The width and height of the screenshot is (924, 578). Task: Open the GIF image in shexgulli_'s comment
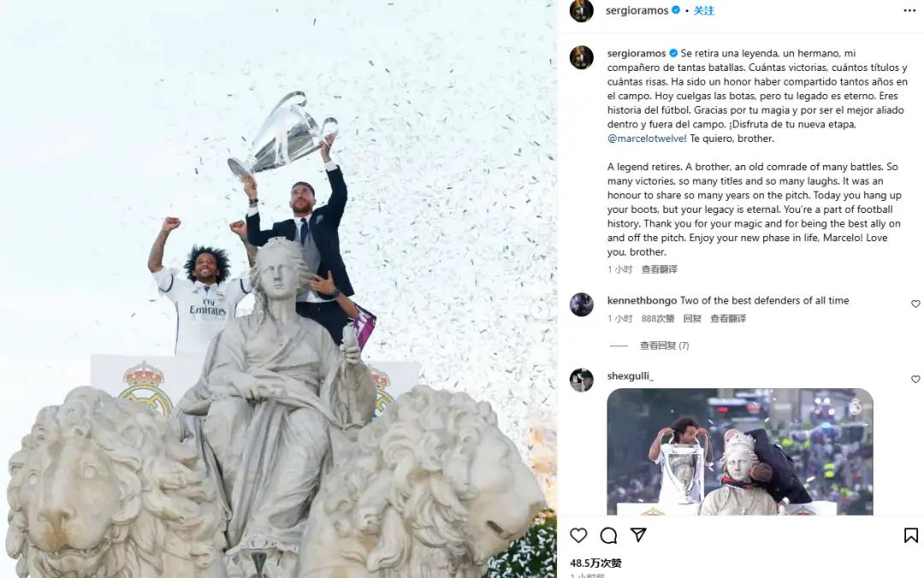740,452
